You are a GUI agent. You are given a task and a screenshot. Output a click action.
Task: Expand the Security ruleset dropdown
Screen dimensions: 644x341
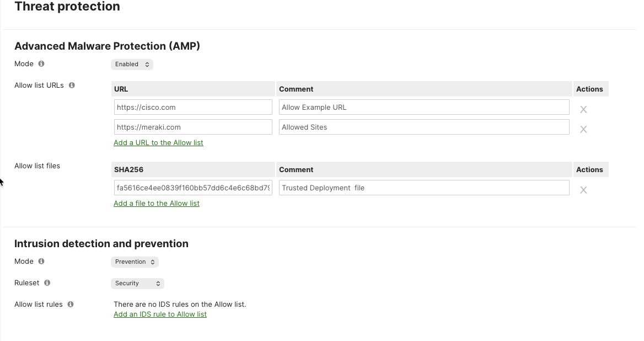(x=137, y=283)
